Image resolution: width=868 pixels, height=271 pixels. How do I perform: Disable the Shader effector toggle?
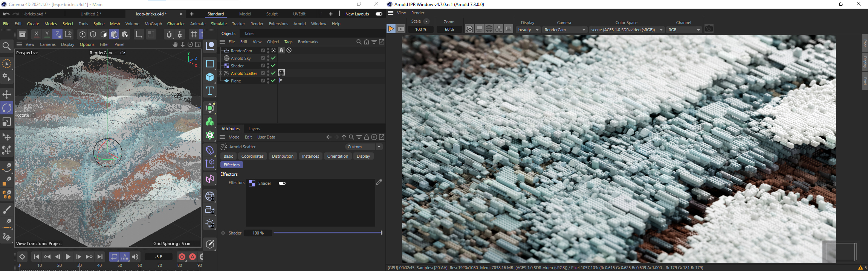(x=282, y=183)
